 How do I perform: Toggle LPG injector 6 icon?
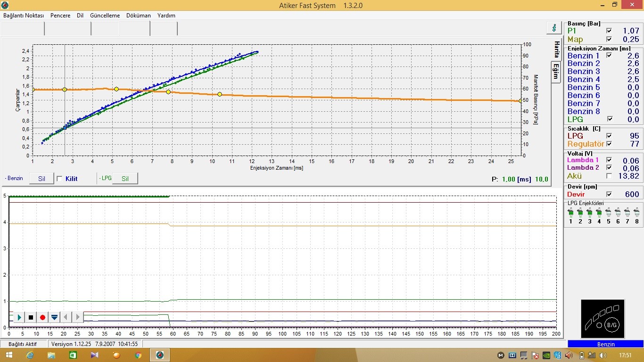point(618,213)
